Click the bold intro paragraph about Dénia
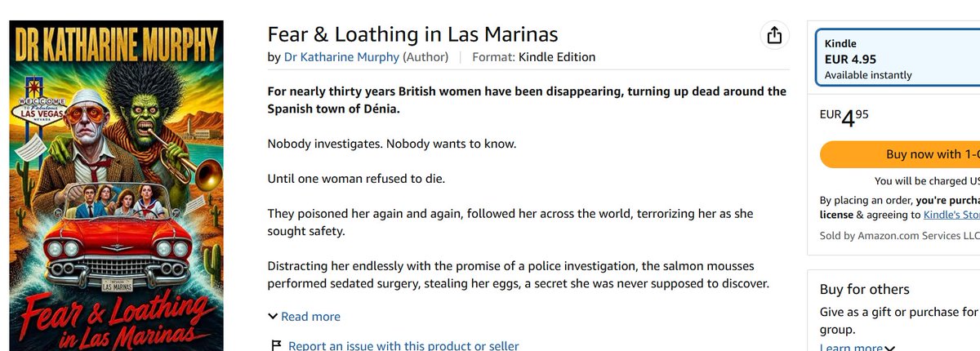Screen dimensions: 980x351 (527, 100)
